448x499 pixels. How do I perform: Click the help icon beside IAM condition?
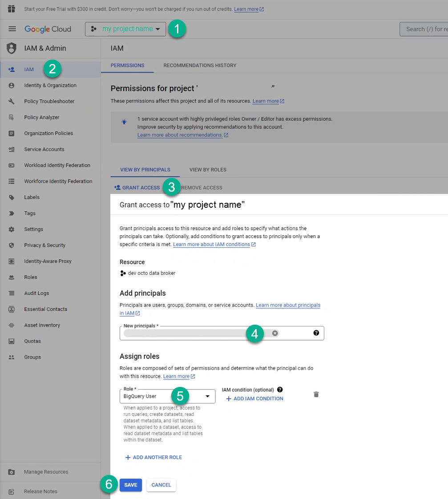pos(280,390)
